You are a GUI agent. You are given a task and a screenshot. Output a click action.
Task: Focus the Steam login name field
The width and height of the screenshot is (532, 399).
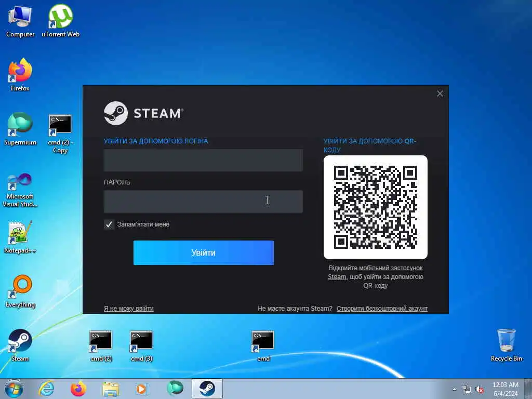point(203,160)
